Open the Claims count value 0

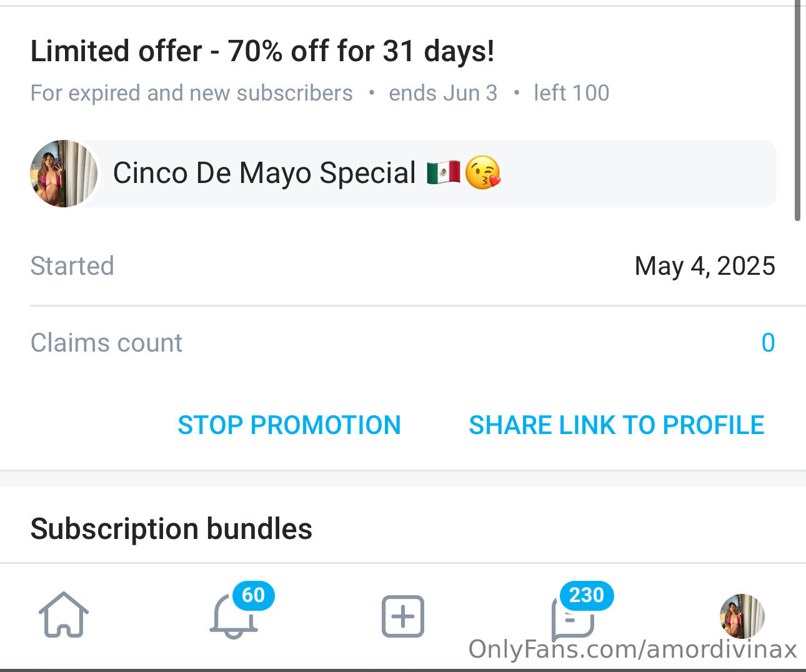pos(768,343)
